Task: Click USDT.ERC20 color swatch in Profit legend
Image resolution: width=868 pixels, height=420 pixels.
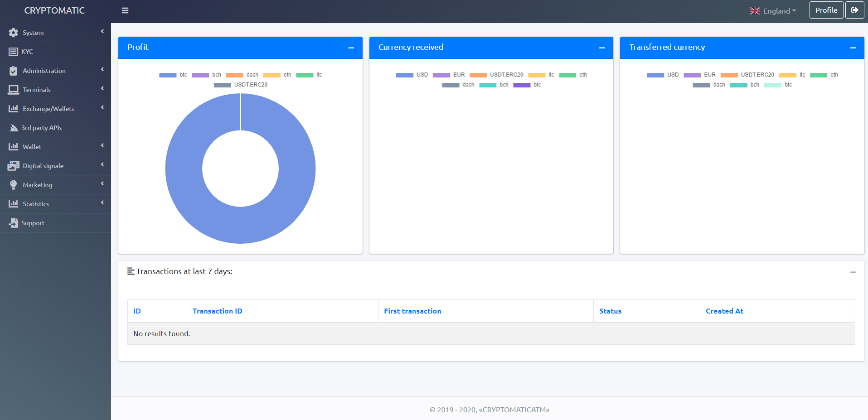Action: (222, 85)
